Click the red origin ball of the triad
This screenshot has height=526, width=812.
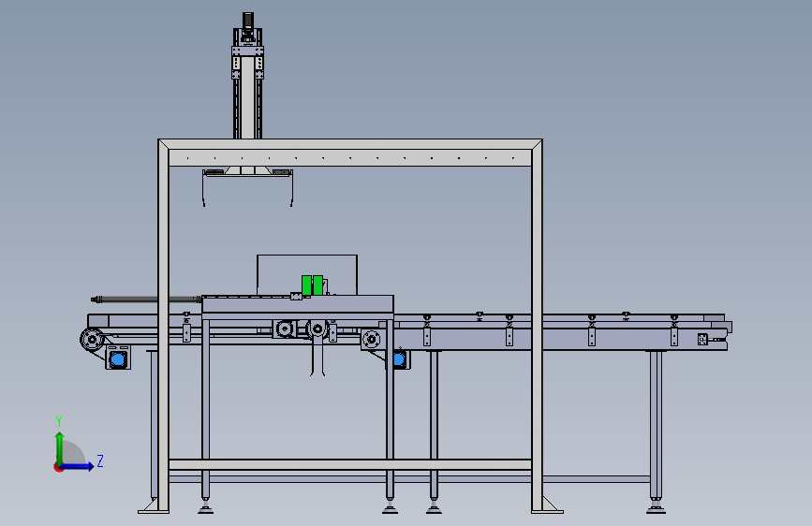point(58,468)
